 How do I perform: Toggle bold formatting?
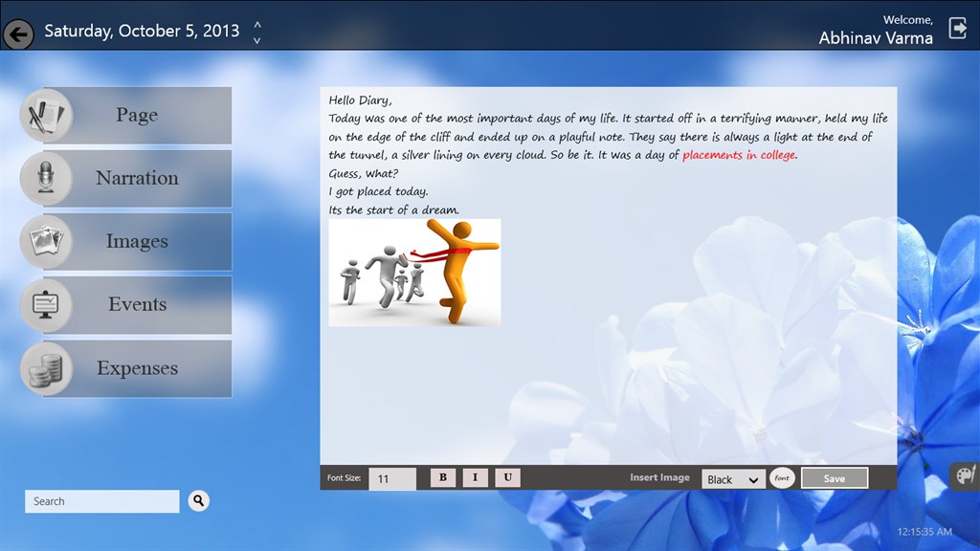click(442, 477)
